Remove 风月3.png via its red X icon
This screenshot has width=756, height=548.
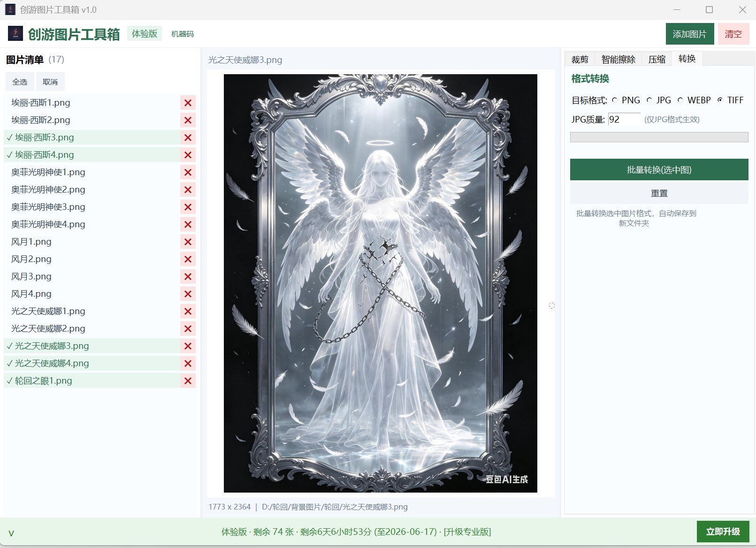click(188, 277)
